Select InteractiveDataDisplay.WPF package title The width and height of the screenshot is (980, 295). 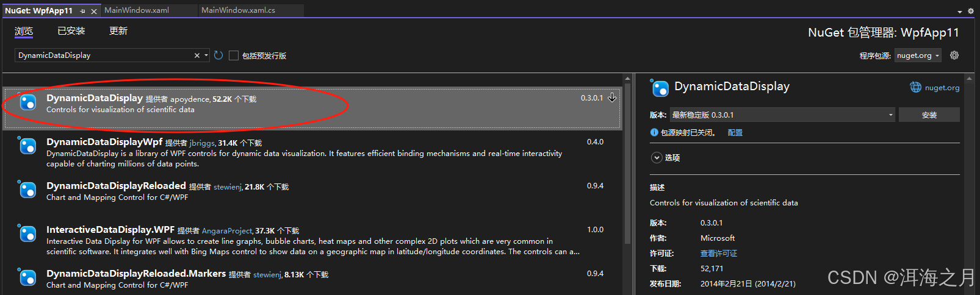pyautogui.click(x=110, y=230)
